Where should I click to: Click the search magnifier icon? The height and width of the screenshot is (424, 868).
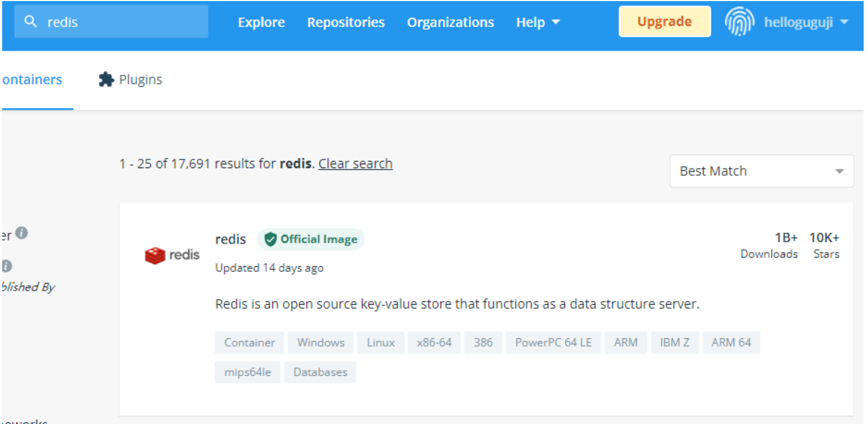coord(31,22)
